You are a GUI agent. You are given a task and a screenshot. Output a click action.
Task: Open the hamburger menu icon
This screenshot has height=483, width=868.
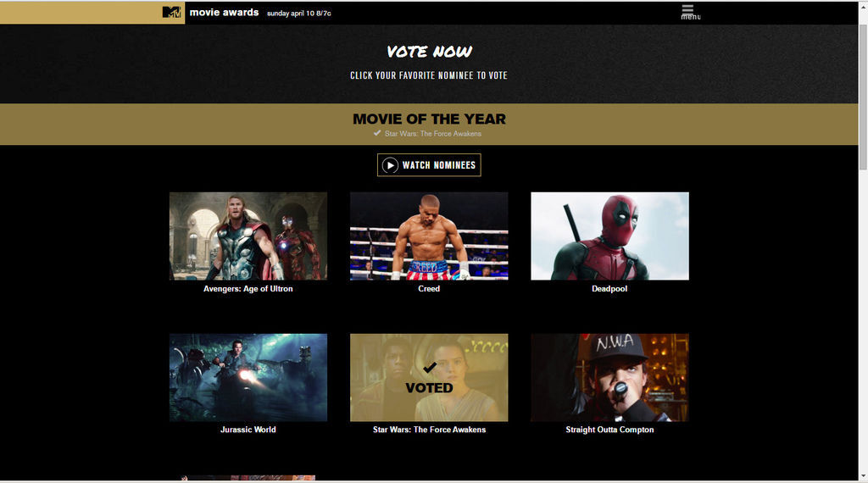pos(687,8)
